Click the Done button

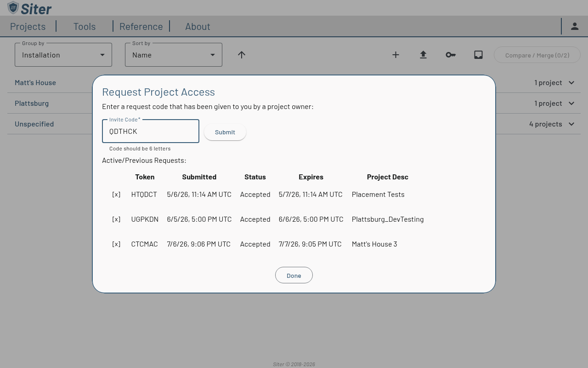point(294,275)
